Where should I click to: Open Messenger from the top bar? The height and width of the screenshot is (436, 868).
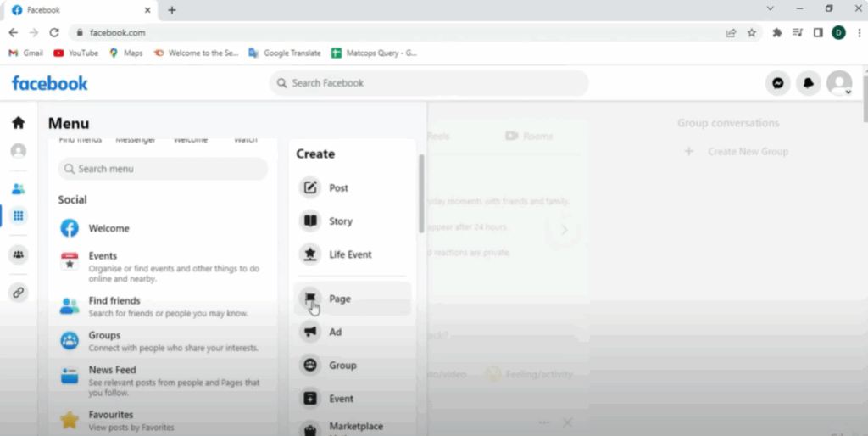778,83
